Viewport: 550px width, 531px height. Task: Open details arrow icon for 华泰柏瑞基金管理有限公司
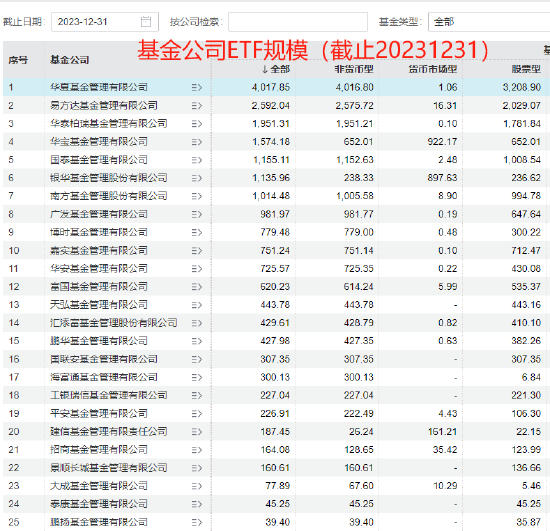[x=197, y=124]
